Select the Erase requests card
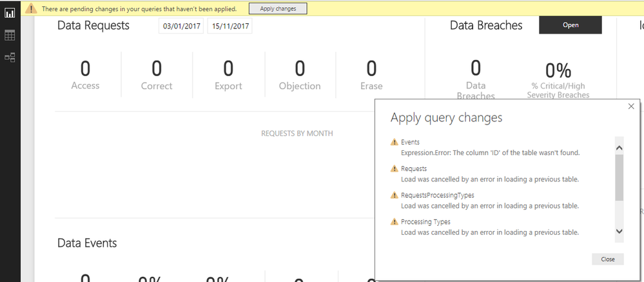Image resolution: width=644 pixels, height=282 pixels. pyautogui.click(x=371, y=76)
